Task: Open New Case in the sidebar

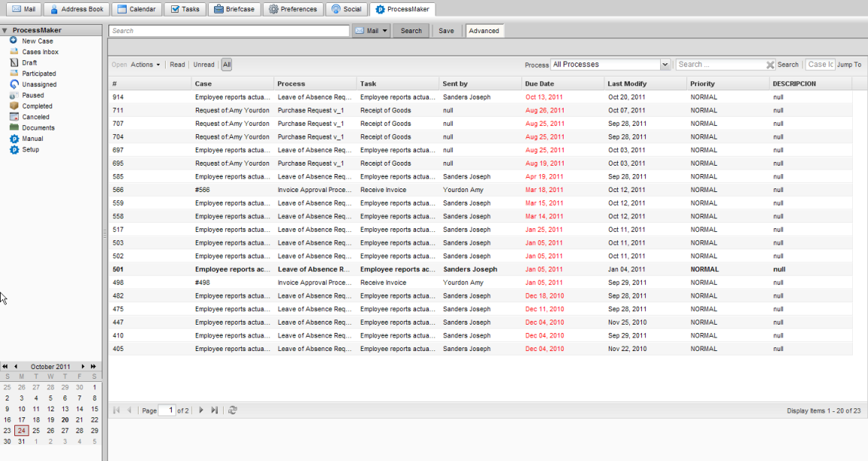Action: (x=37, y=41)
